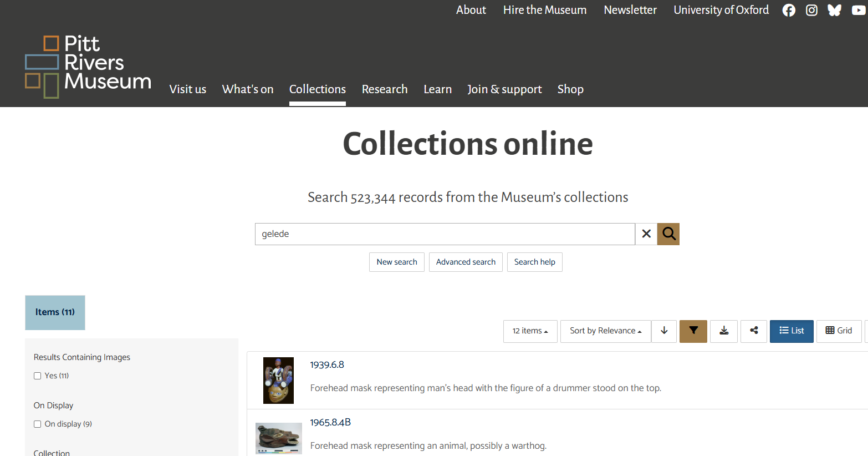
Task: Open Hire the Museum link
Action: (x=545, y=10)
